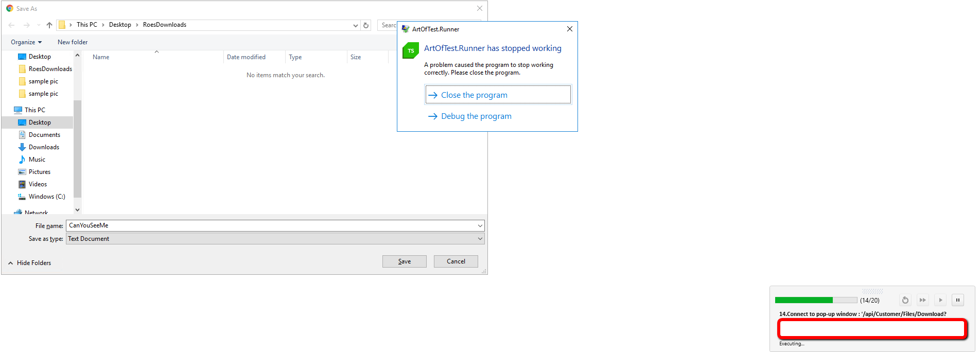Screen dimensions: 980x352
Task: Select Music in the sidebar
Action: pyautogui.click(x=37, y=160)
